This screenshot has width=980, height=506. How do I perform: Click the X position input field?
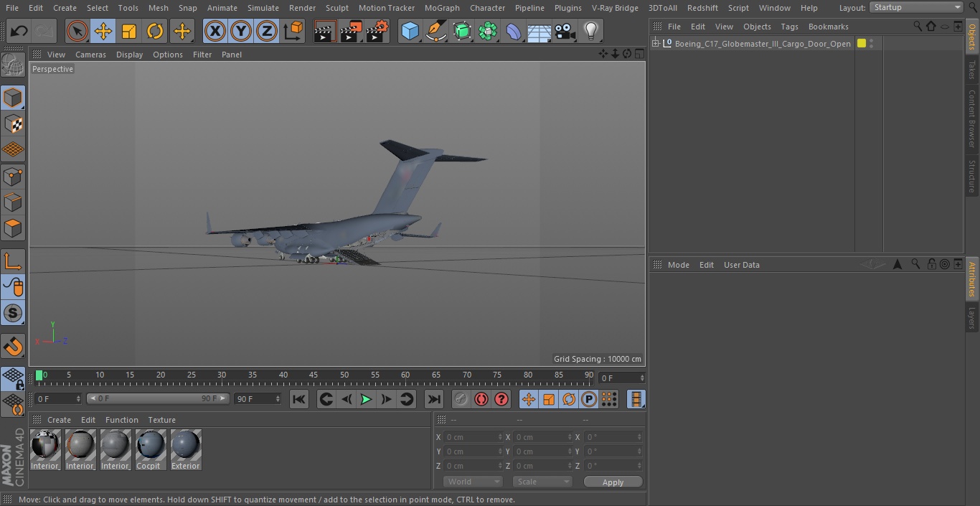pyautogui.click(x=473, y=437)
